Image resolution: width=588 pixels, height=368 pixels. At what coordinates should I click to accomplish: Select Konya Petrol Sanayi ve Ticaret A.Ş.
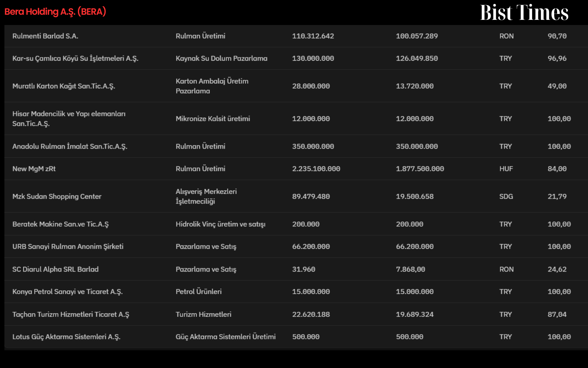pyautogui.click(x=68, y=292)
